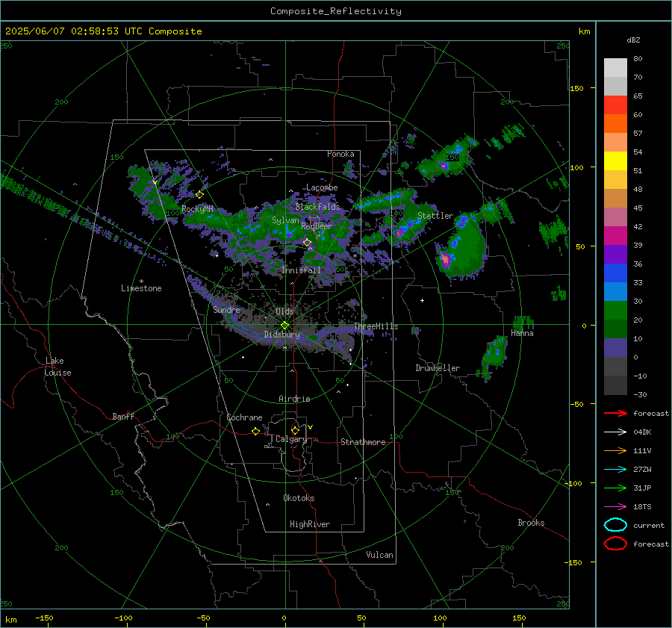Viewport: 672px width, 628px height.
Task: Click the red 'forecast' ellipse icon
Action: pyautogui.click(x=615, y=544)
